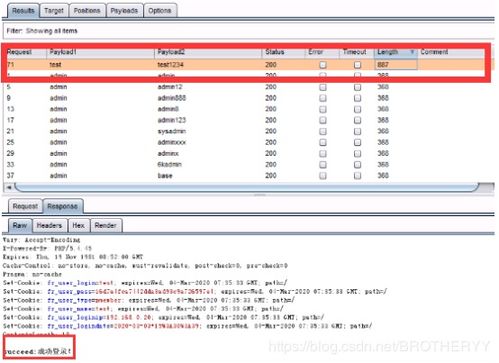
Task: Open the Target tab
Action: (x=54, y=10)
